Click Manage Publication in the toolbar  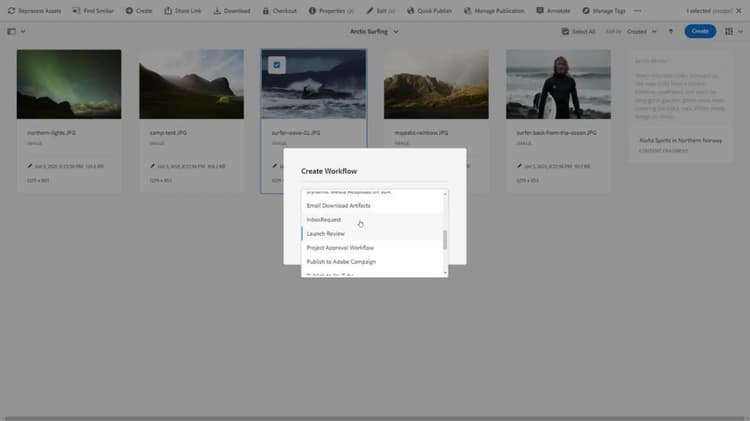494,11
